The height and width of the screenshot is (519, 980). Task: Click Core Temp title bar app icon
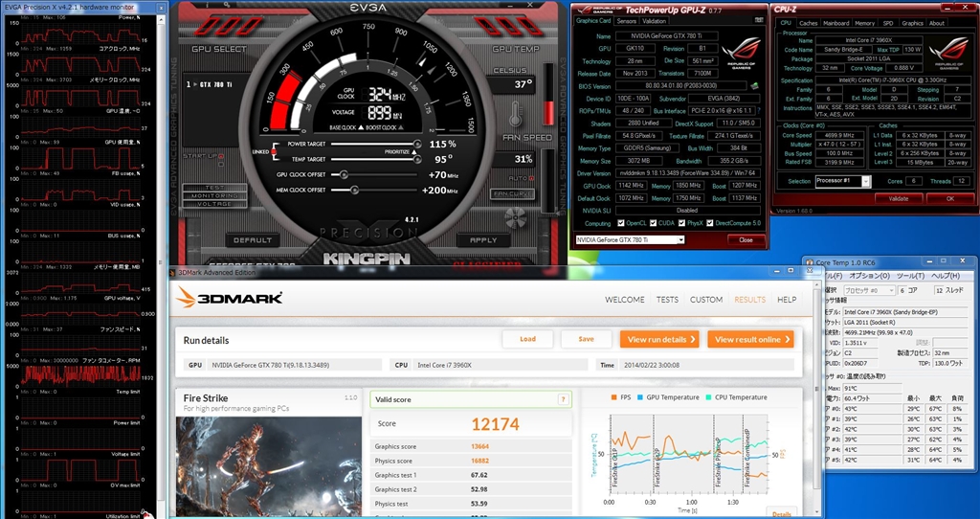click(x=809, y=262)
